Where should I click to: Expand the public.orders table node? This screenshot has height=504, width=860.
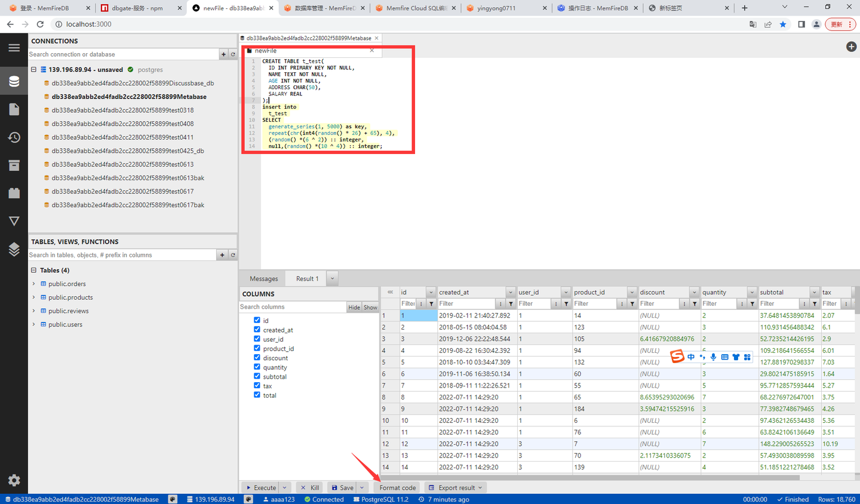coord(34,284)
